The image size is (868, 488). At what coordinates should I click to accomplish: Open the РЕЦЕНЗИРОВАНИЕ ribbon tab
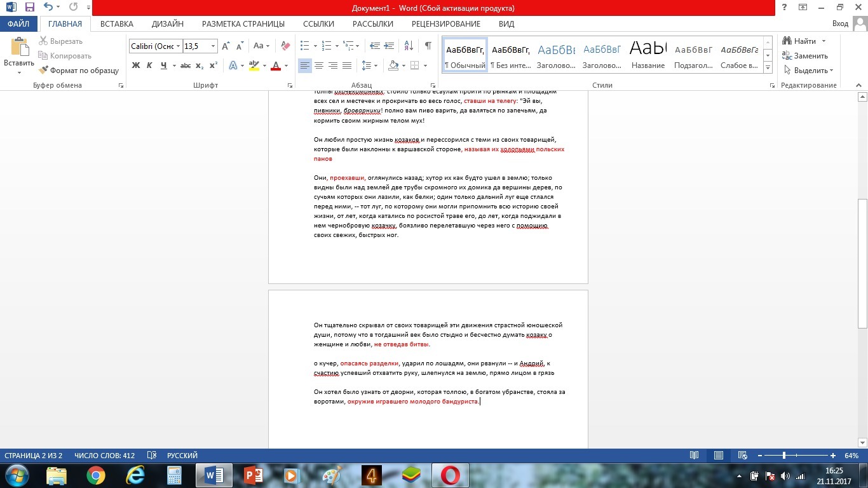(x=445, y=24)
